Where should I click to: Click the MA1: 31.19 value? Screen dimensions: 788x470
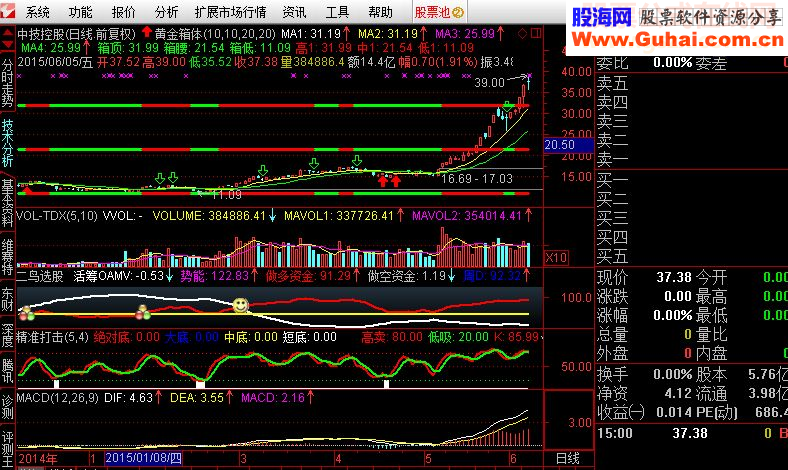pyautogui.click(x=311, y=34)
